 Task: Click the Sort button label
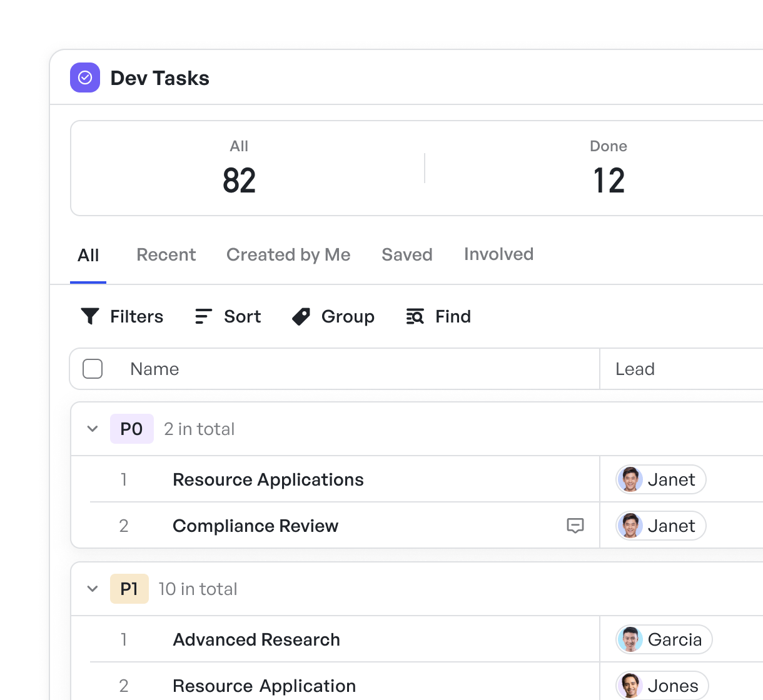point(243,316)
